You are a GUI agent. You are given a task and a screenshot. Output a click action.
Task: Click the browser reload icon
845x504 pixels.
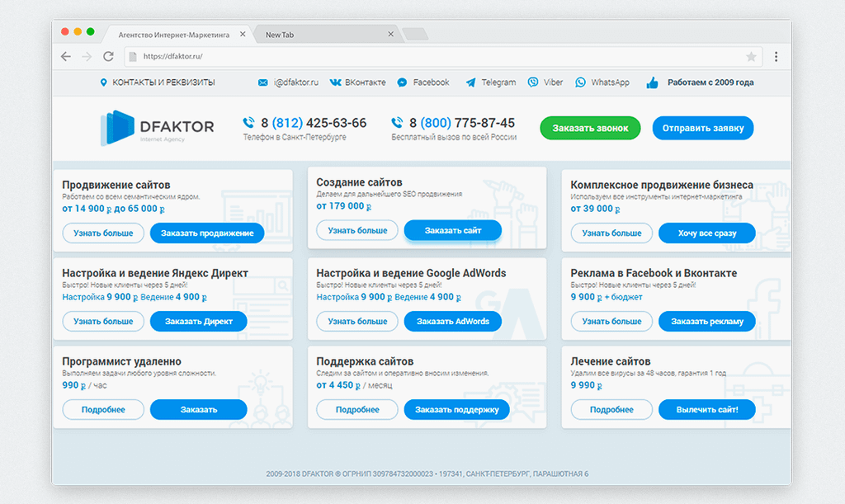[x=108, y=57]
